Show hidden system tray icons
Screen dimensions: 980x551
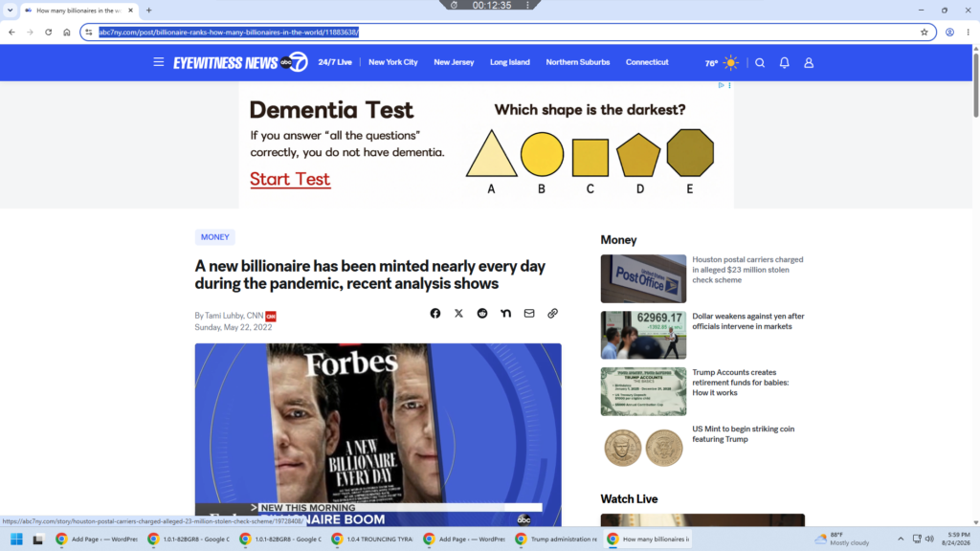[x=901, y=540]
